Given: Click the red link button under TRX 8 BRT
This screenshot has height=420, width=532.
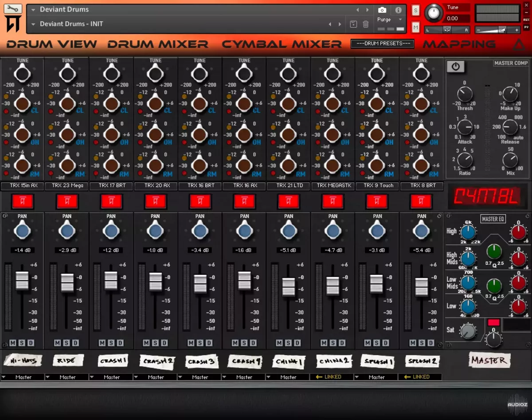Looking at the screenshot, I should [x=421, y=201].
